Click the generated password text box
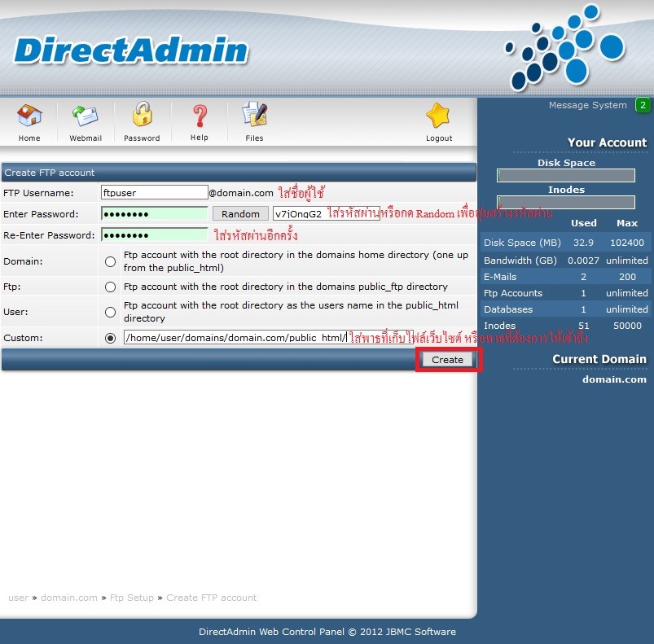Image resolution: width=654 pixels, height=644 pixels. (326, 214)
